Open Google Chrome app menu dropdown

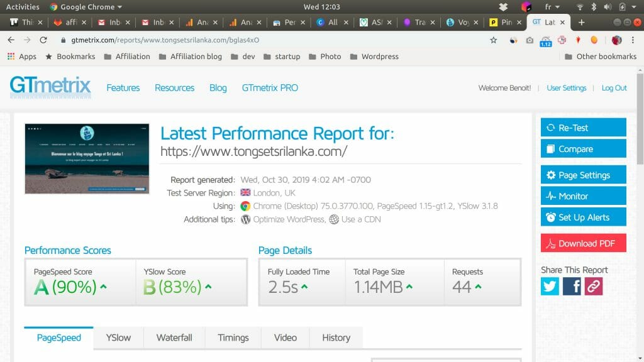(86, 7)
